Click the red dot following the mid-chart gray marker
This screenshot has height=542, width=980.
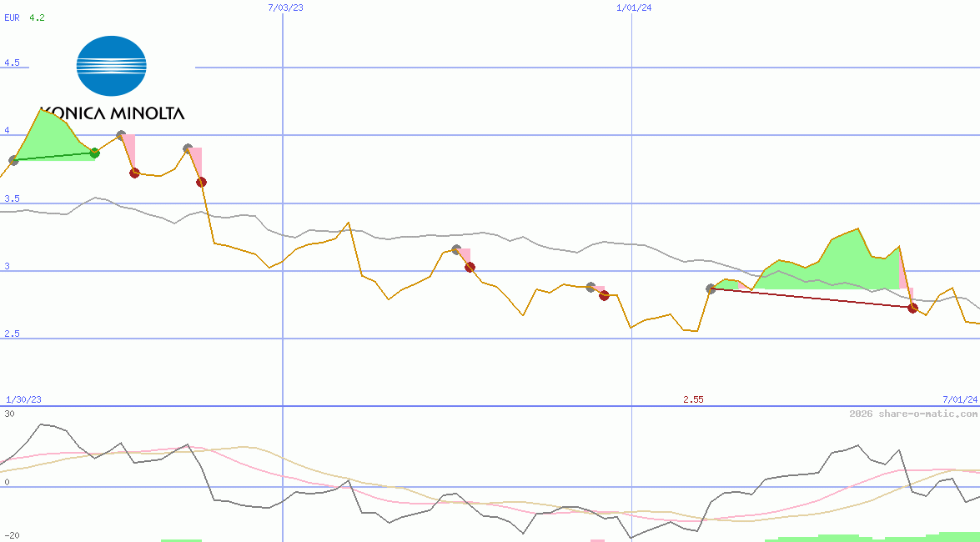click(469, 267)
